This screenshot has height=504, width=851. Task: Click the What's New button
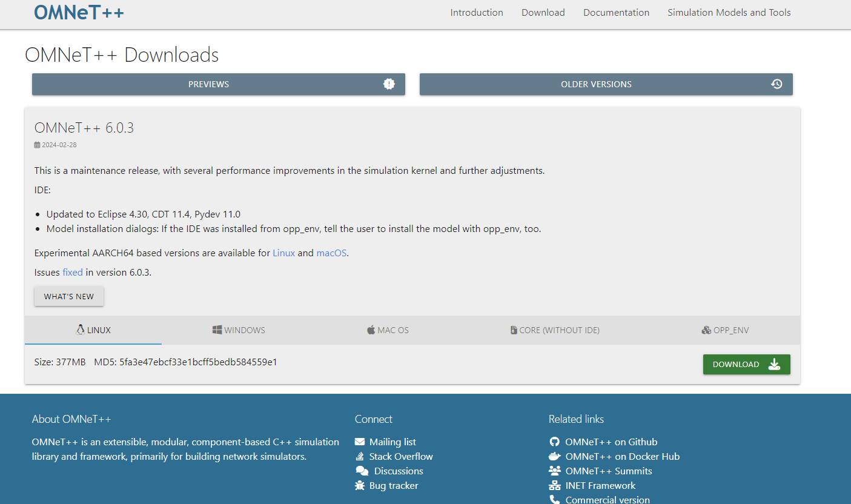[x=69, y=297]
